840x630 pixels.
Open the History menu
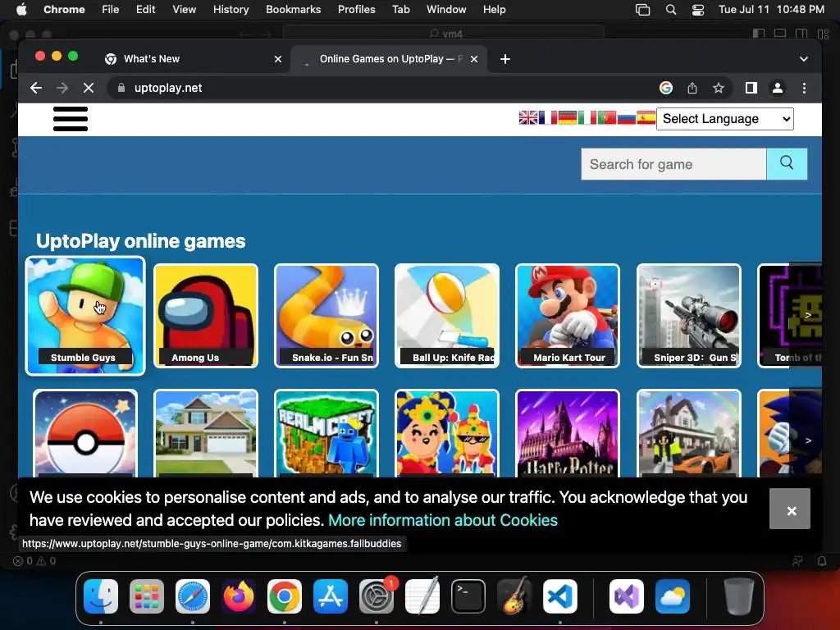click(231, 10)
